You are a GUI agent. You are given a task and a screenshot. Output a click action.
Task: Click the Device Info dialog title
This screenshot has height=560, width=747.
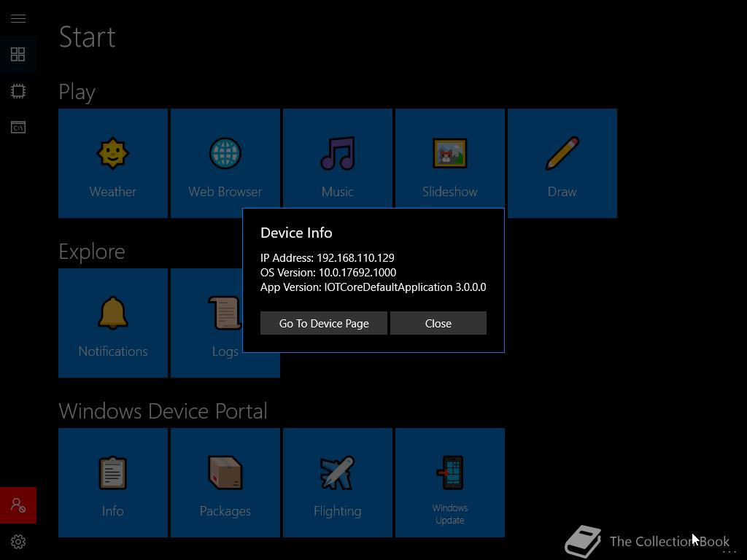296,233
